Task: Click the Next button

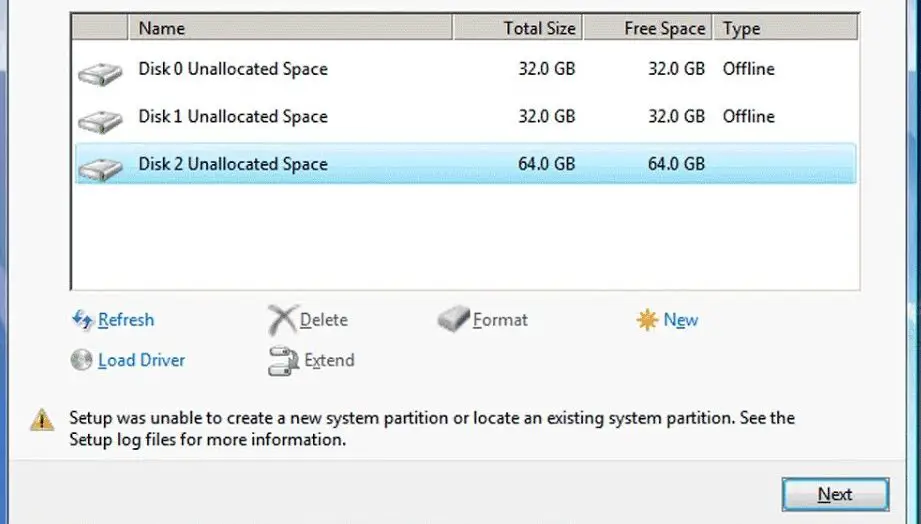Action: pos(835,494)
